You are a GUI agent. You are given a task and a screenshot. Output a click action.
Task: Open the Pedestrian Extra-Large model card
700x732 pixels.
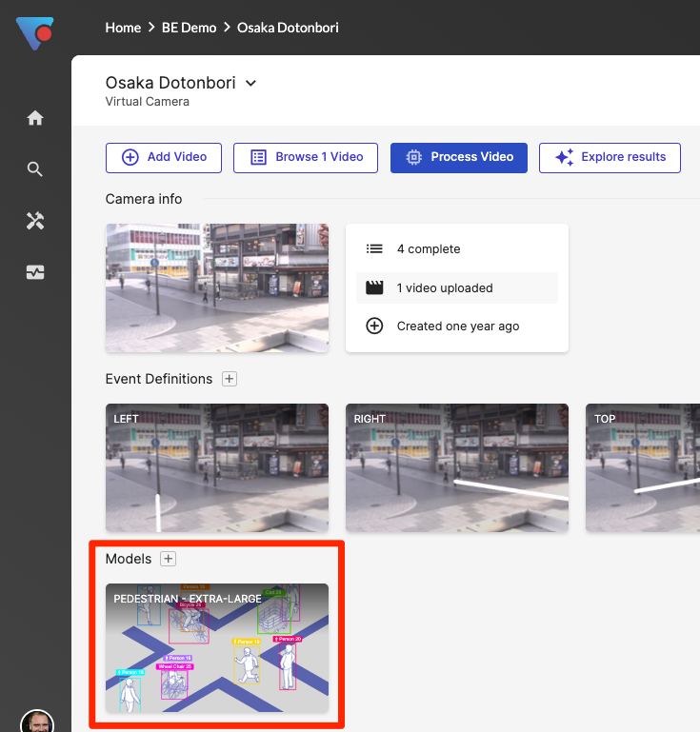click(217, 648)
